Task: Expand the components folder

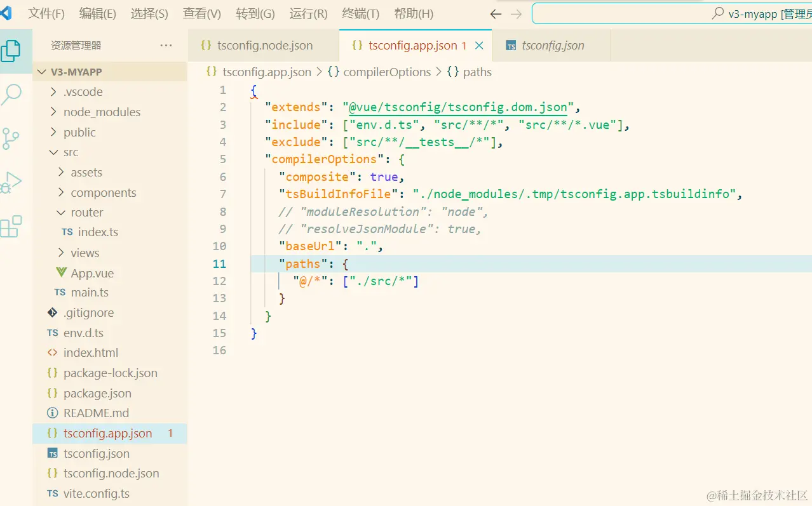Action: point(110,192)
